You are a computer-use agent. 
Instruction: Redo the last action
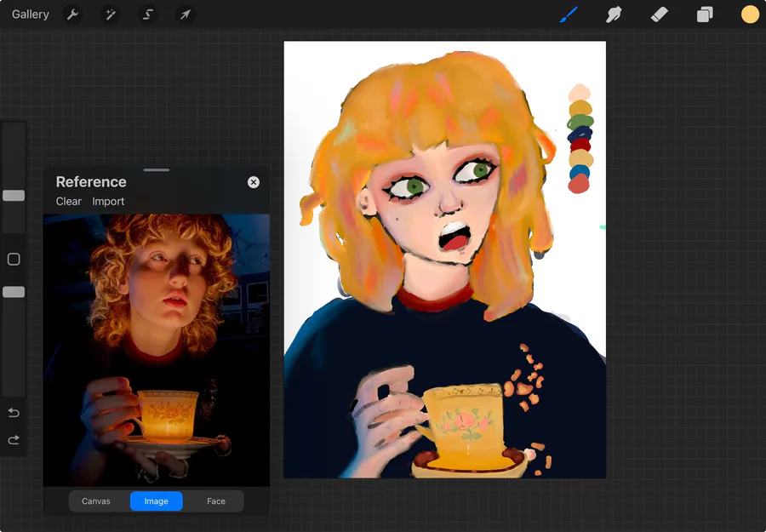point(14,440)
